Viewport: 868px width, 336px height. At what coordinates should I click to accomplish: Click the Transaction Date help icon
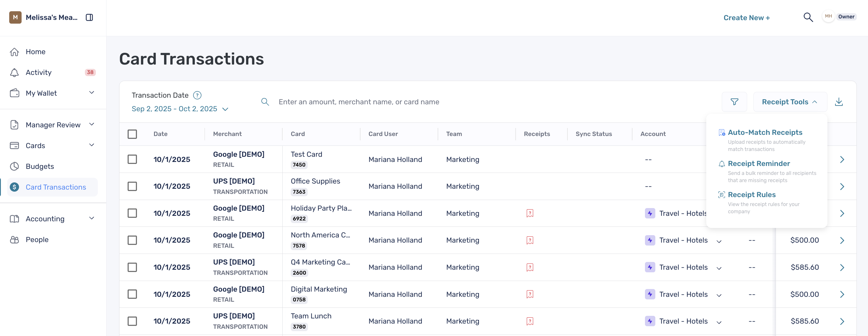197,95
